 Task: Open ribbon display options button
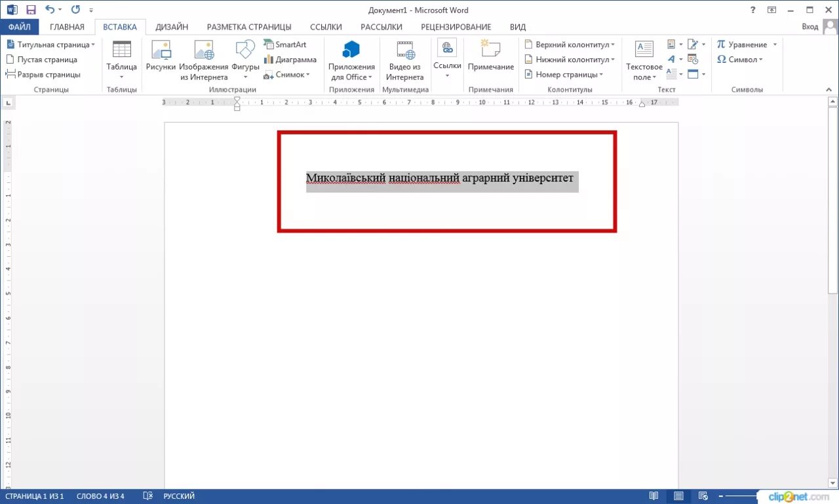pyautogui.click(x=771, y=10)
